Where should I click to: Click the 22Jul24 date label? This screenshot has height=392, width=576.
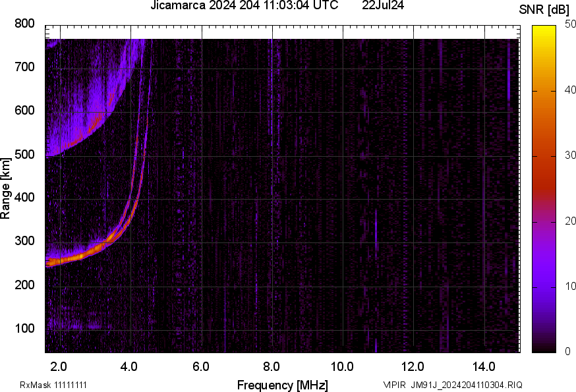click(x=383, y=6)
